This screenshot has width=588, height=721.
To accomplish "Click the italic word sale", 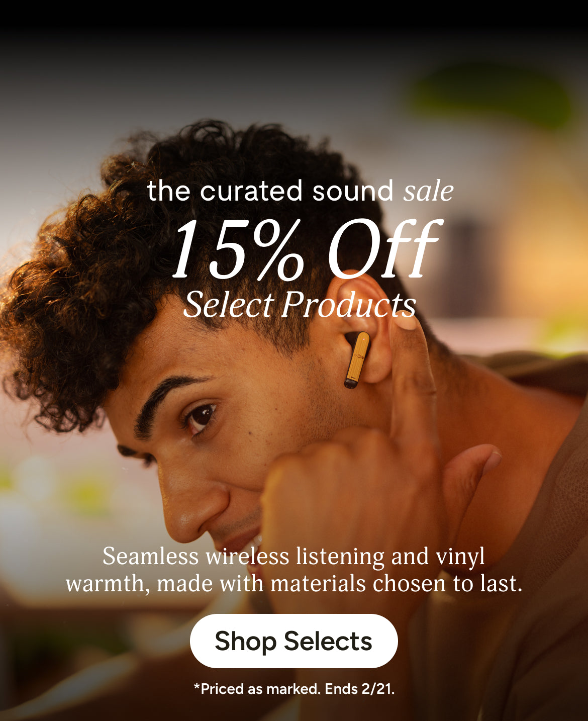I will point(429,192).
